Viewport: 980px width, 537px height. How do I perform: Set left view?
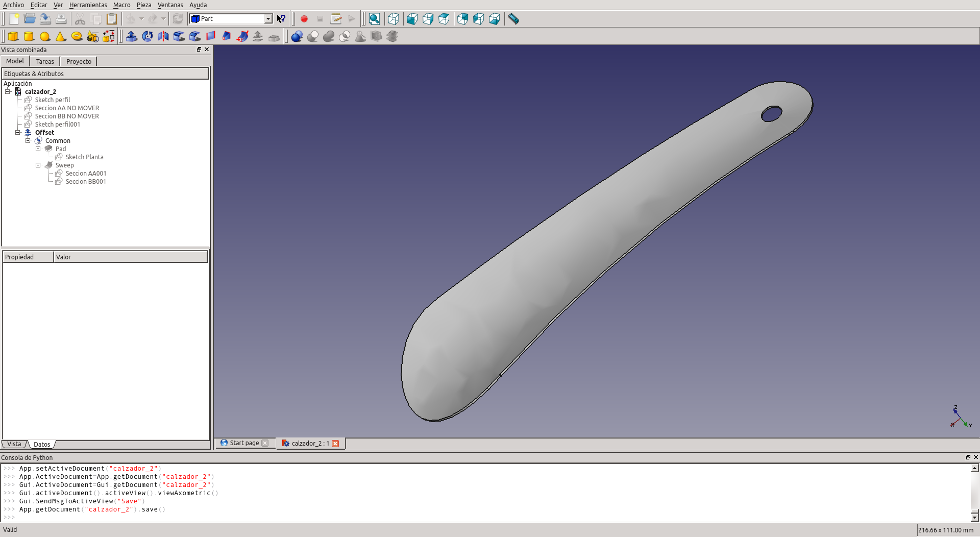(x=478, y=19)
